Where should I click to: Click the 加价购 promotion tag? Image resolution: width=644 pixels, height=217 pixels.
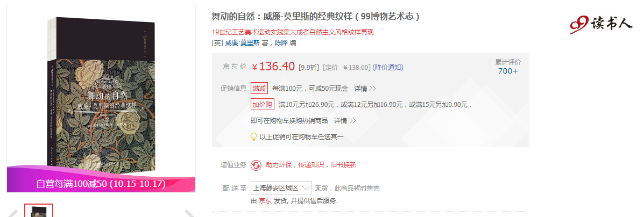(x=263, y=105)
